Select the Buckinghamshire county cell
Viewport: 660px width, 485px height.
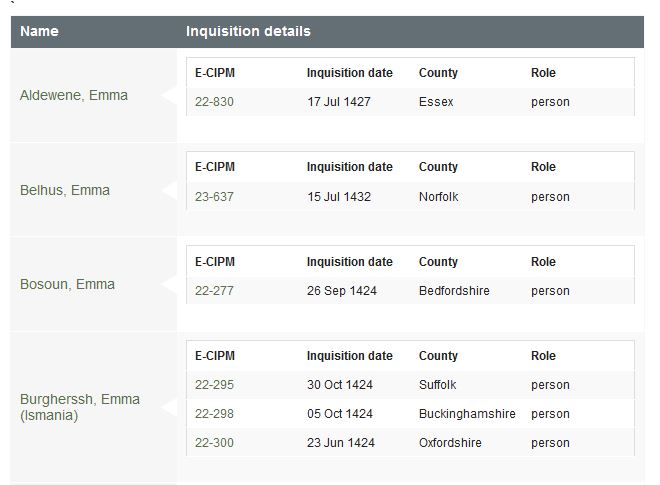coord(467,414)
